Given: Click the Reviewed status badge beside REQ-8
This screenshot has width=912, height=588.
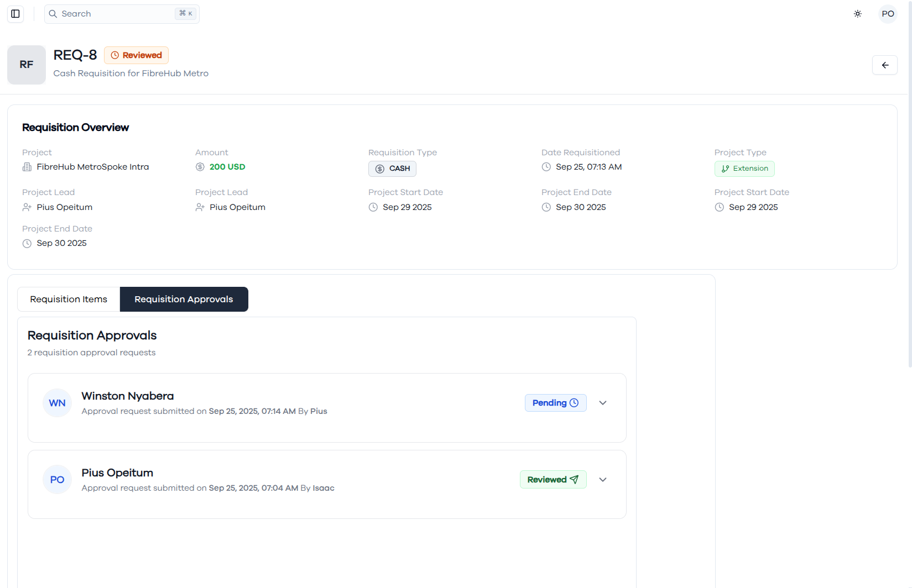Looking at the screenshot, I should (136, 55).
